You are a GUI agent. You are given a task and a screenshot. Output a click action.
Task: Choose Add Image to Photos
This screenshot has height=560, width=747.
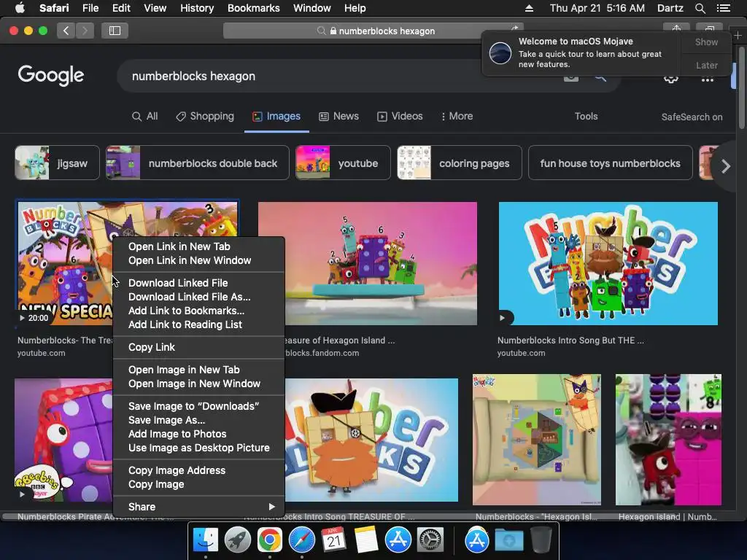[x=198, y=434]
